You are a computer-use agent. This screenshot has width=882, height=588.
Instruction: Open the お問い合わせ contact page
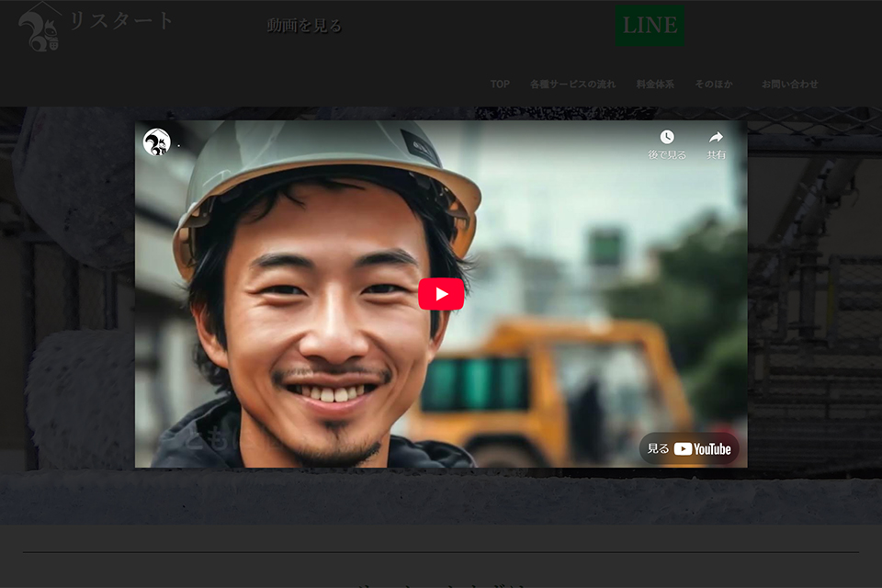point(789,84)
